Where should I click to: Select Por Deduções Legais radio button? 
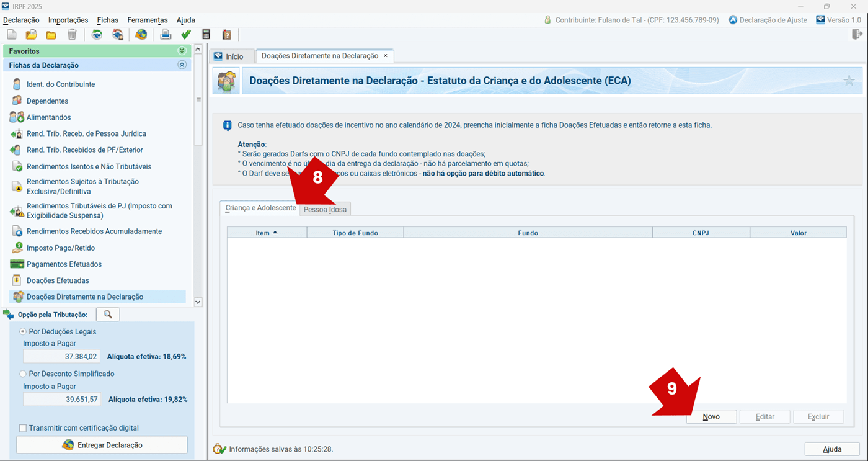click(24, 331)
